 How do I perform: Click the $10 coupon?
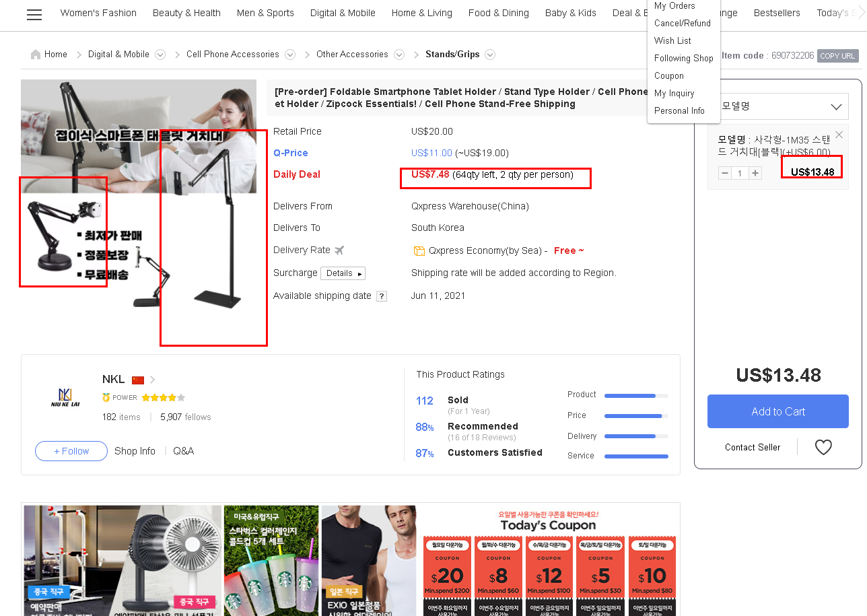(x=652, y=576)
